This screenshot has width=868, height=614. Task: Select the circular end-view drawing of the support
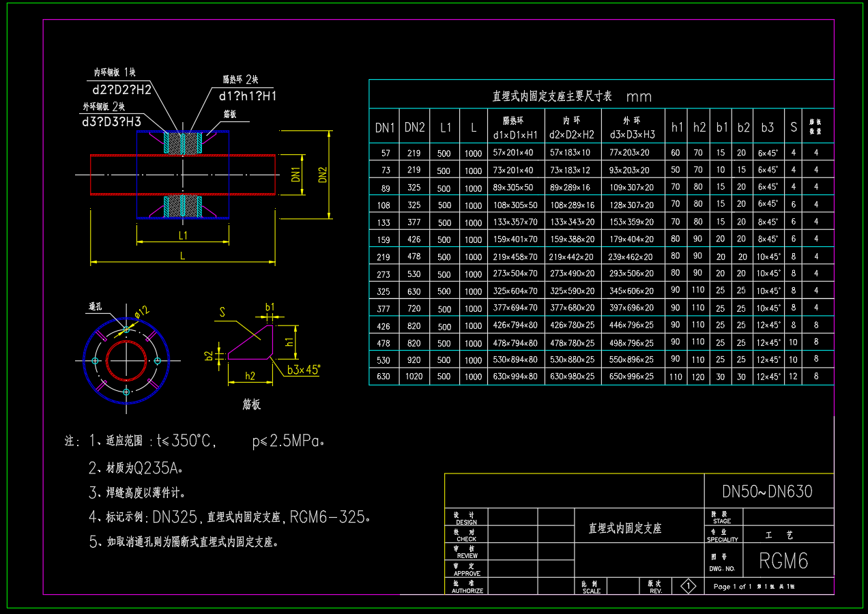coord(126,360)
